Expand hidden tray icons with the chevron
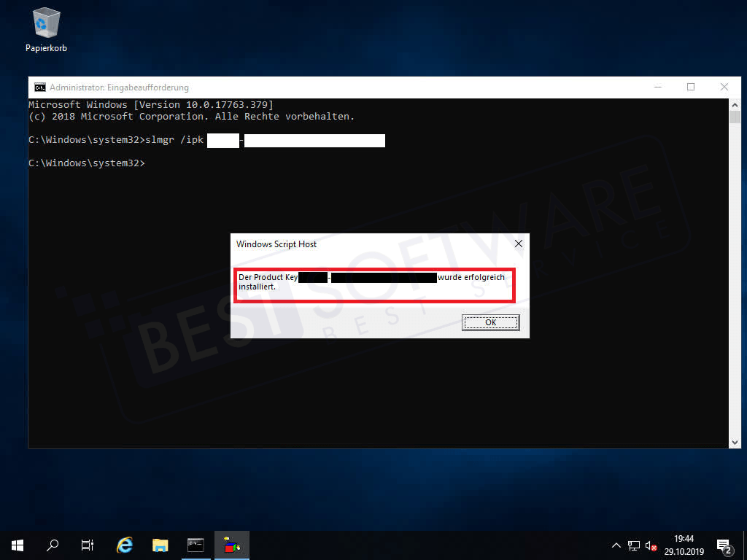The height and width of the screenshot is (560, 747). pyautogui.click(x=616, y=545)
